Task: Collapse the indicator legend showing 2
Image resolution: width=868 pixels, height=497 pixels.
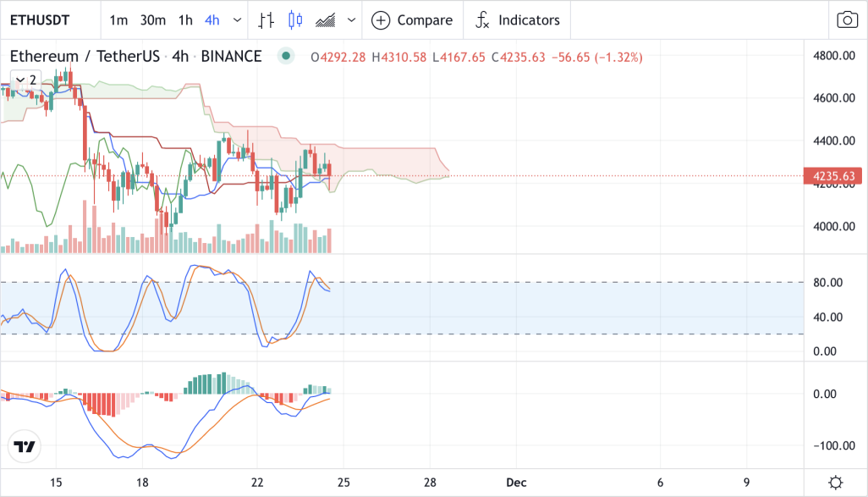Action: pyautogui.click(x=26, y=80)
